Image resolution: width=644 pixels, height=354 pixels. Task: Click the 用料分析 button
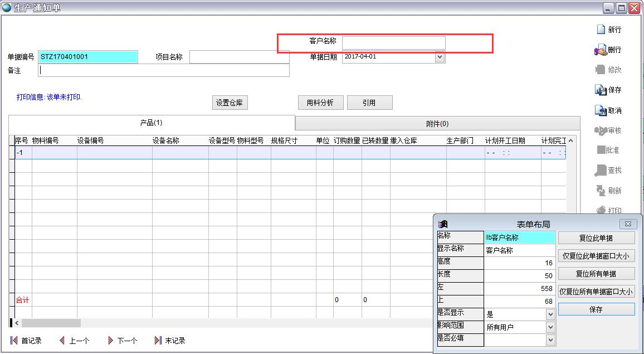pos(320,103)
